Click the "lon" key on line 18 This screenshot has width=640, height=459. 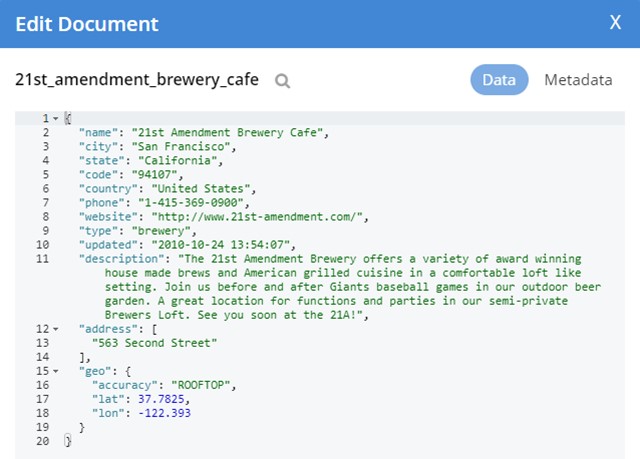click(x=108, y=413)
